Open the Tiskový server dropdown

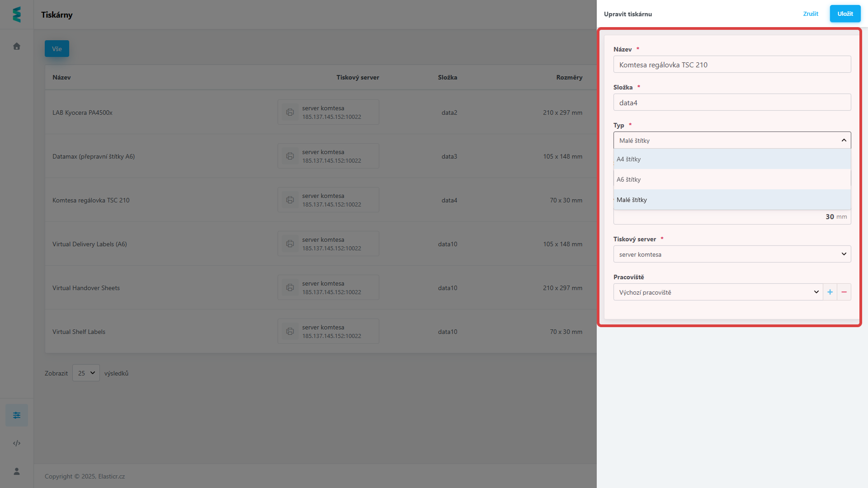coord(732,254)
